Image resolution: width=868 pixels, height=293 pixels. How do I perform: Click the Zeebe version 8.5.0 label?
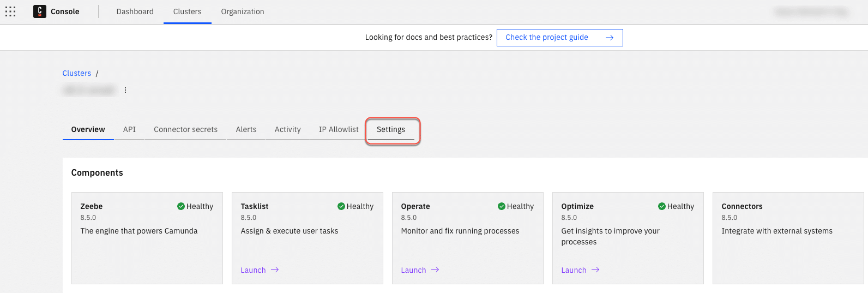coord(88,218)
